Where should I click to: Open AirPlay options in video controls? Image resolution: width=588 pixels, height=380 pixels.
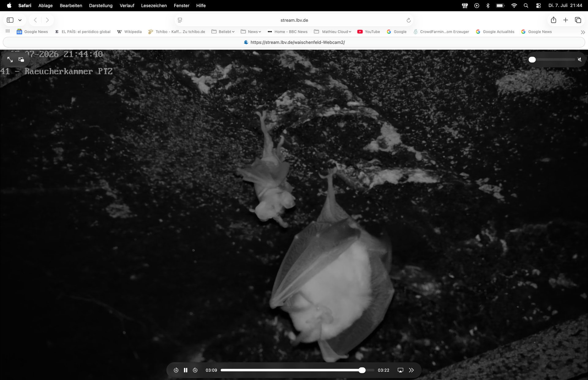click(x=400, y=370)
